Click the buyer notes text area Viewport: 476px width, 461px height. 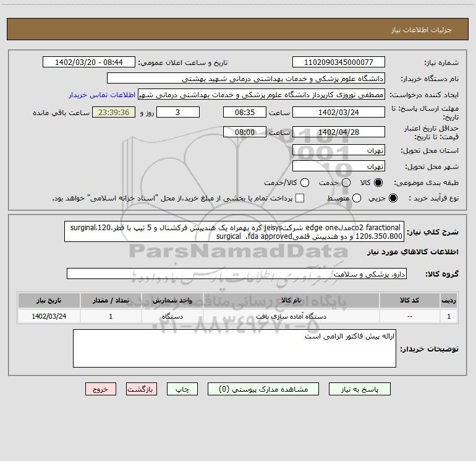pyautogui.click(x=234, y=348)
